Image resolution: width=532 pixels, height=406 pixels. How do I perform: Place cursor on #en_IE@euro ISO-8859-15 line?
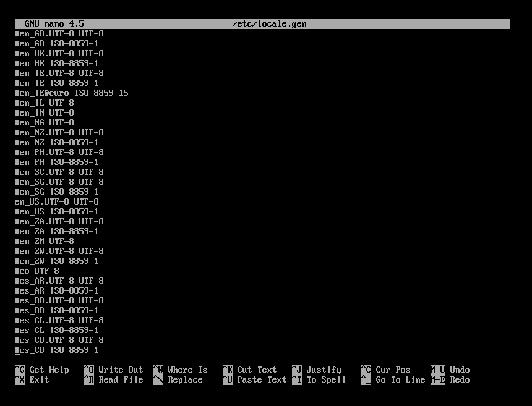pos(72,93)
